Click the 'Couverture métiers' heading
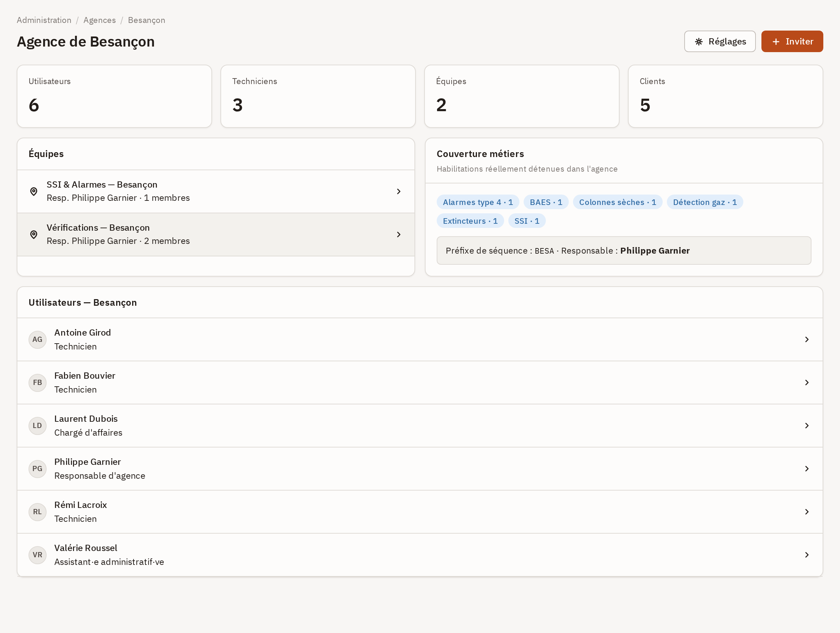 pos(480,154)
